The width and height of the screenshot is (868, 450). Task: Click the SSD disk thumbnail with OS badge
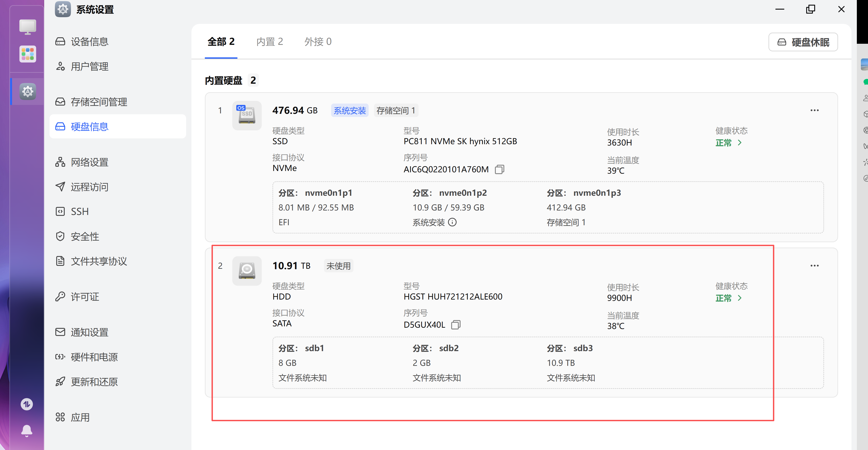pos(247,115)
